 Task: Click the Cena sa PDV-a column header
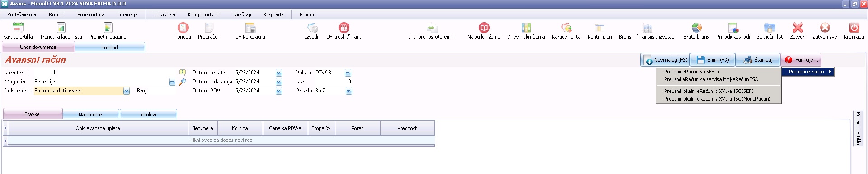pyautogui.click(x=285, y=128)
